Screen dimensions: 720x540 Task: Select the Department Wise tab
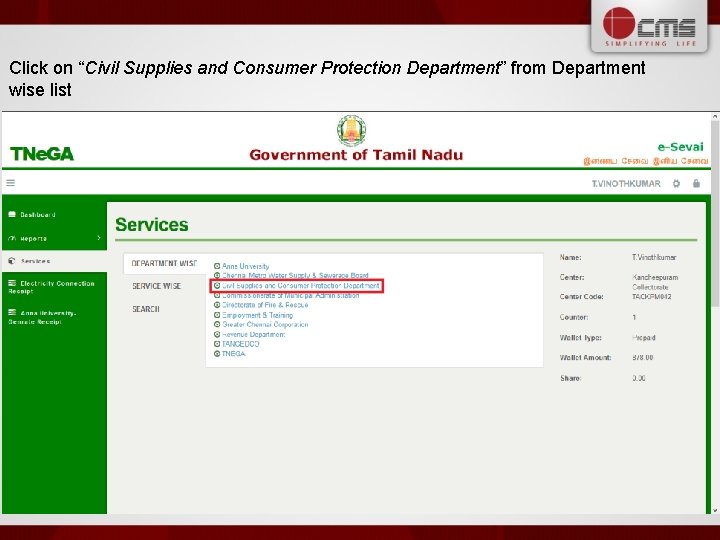click(x=164, y=264)
